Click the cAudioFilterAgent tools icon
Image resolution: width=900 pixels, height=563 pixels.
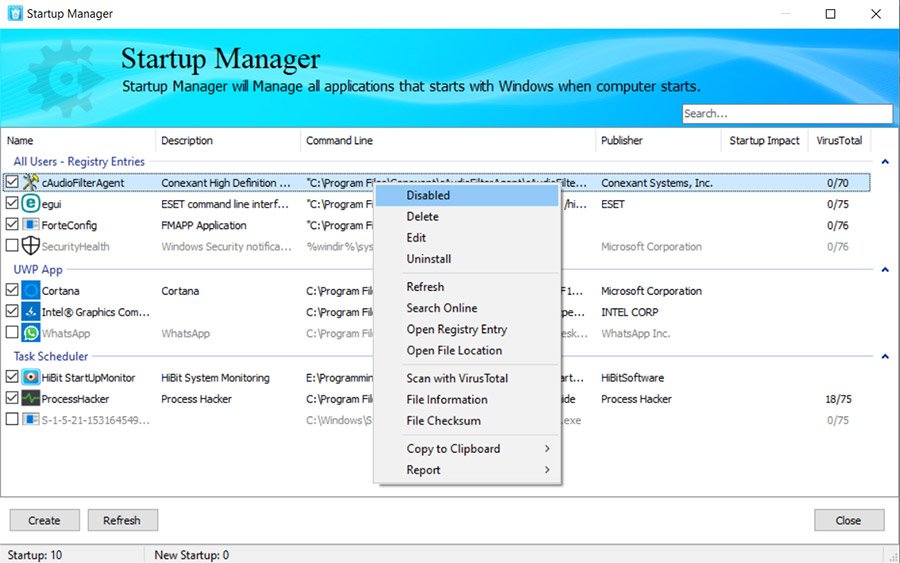point(30,183)
